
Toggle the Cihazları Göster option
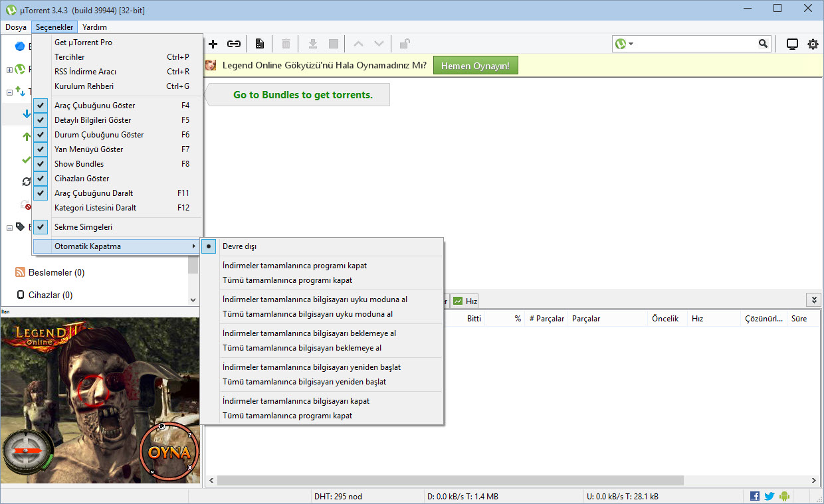coord(117,179)
